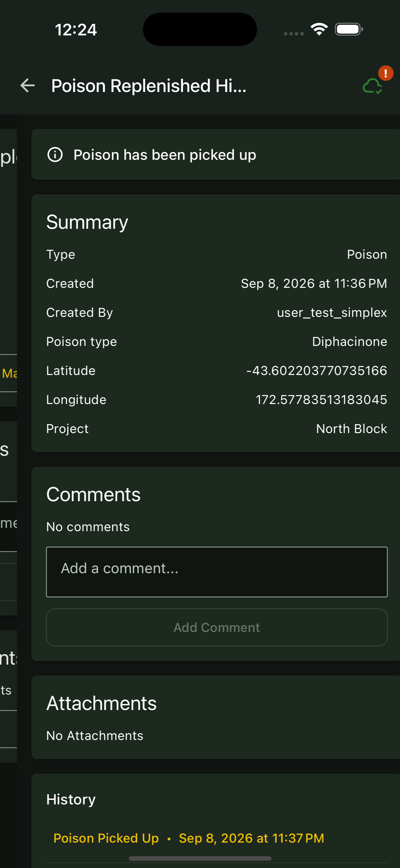Focus the Add a comment field
This screenshot has width=400, height=868.
coord(217,572)
